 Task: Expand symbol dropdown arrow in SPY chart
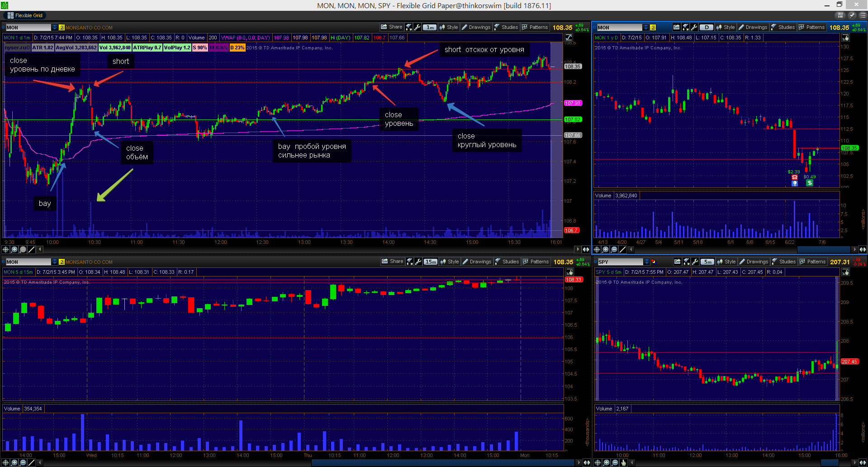[x=647, y=262]
